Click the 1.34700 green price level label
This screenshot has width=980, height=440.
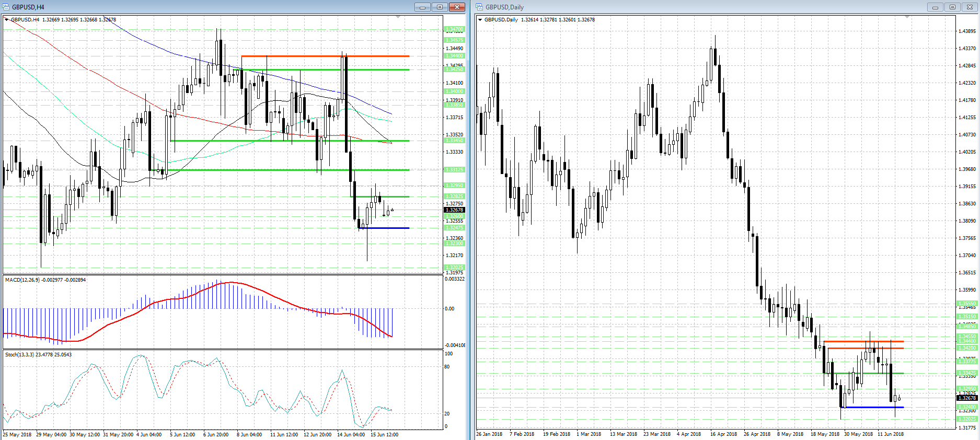point(454,29)
